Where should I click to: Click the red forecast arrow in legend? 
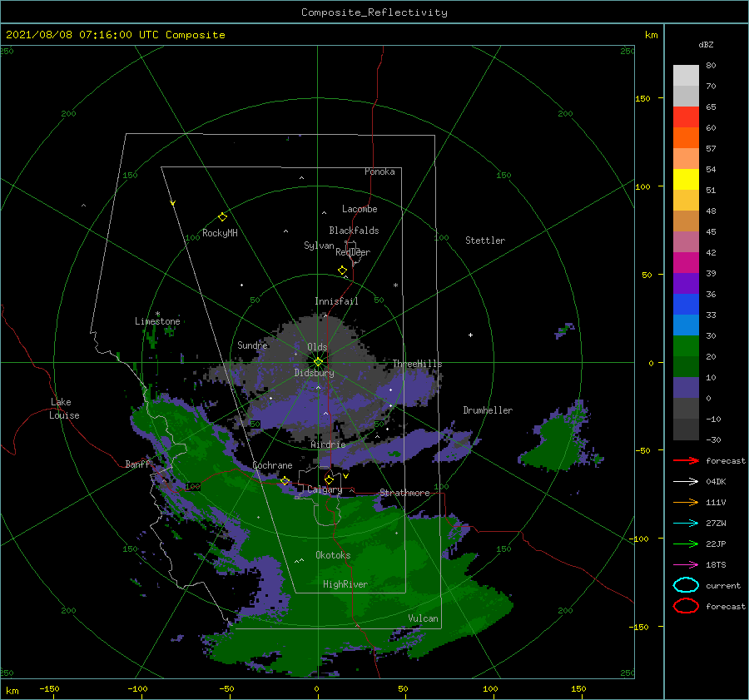686,460
